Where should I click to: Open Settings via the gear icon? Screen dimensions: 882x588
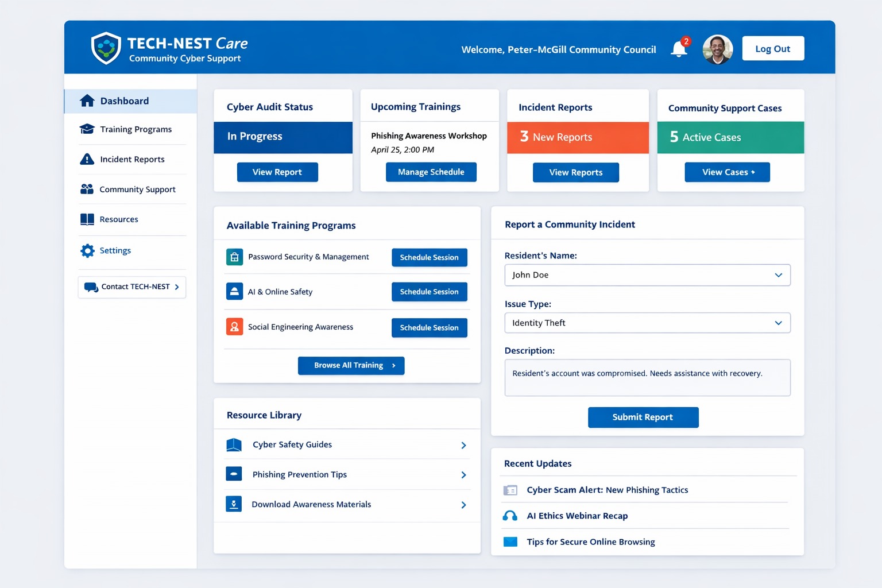tap(87, 250)
